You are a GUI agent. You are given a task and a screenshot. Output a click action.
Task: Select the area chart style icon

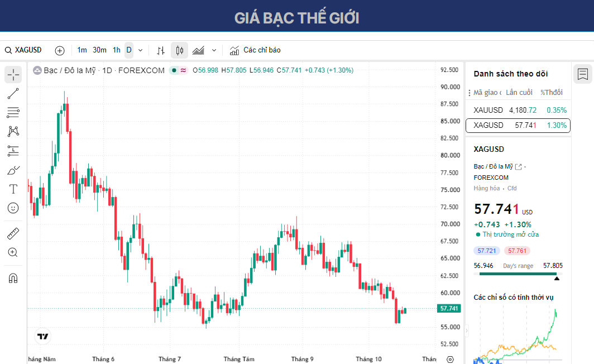(x=199, y=50)
